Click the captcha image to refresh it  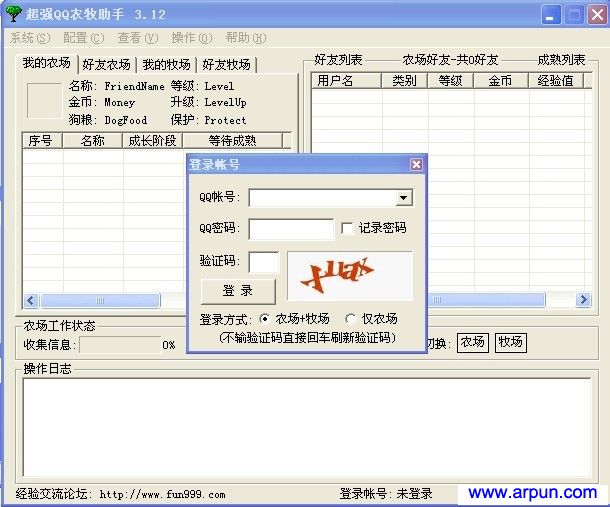pos(350,276)
